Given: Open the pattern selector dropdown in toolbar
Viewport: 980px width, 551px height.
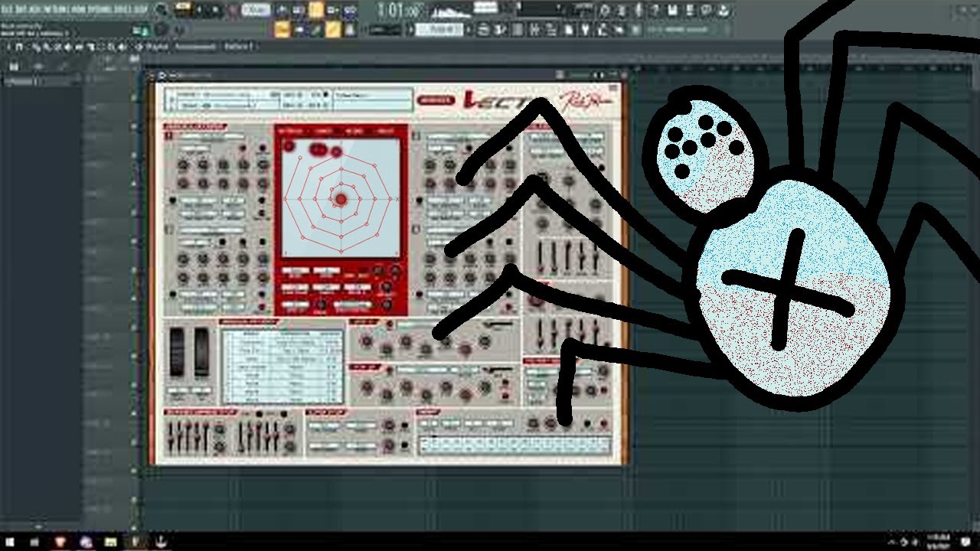Looking at the screenshot, I should (x=440, y=30).
